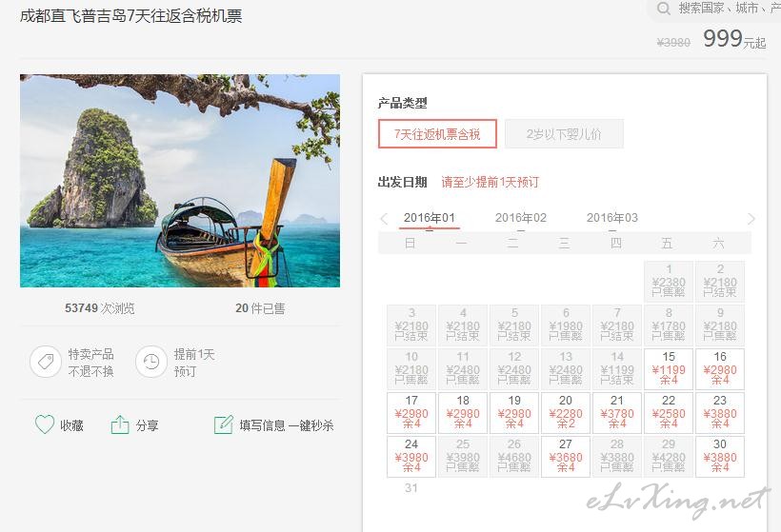
Task: Select the 7天往返机票含税 product type
Action: (437, 134)
